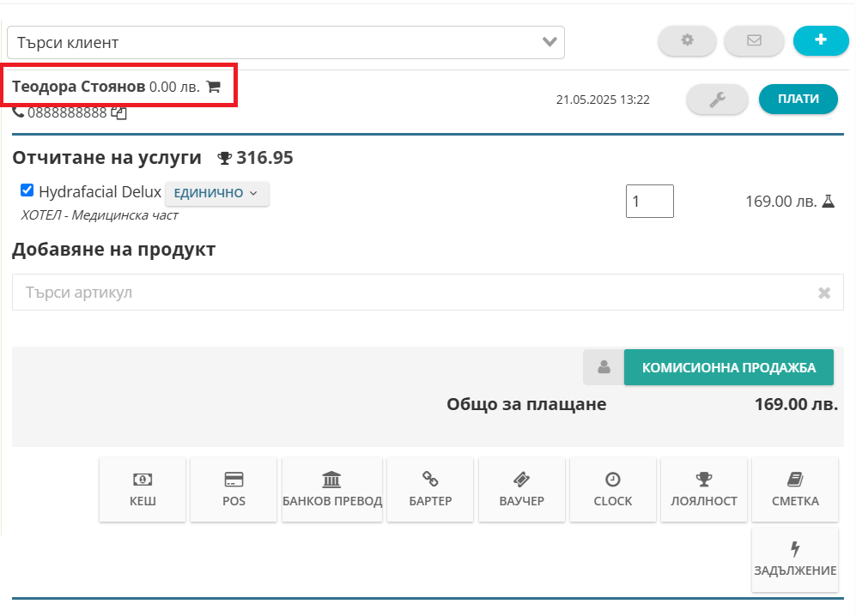Click the Hydrafacial Delux service name
856x616 pixels.
[100, 192]
